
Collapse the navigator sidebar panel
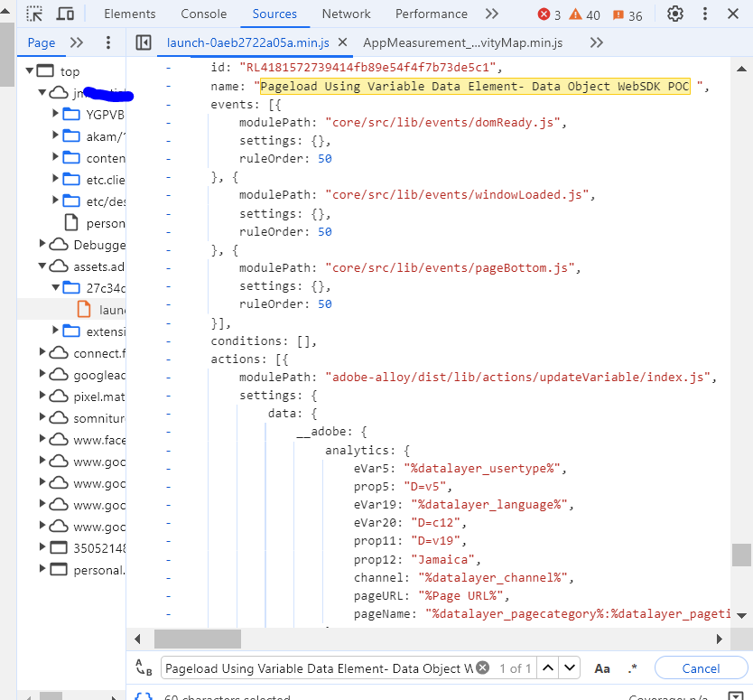(x=143, y=42)
